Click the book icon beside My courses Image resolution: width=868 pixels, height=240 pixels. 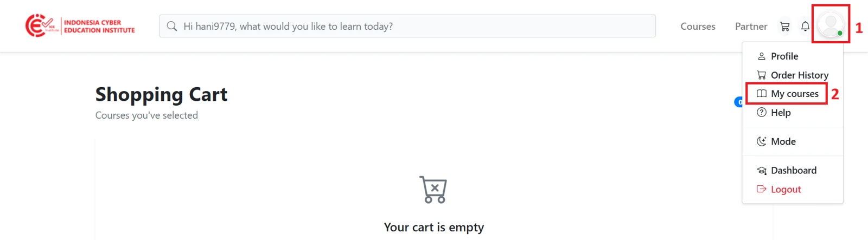tap(762, 94)
